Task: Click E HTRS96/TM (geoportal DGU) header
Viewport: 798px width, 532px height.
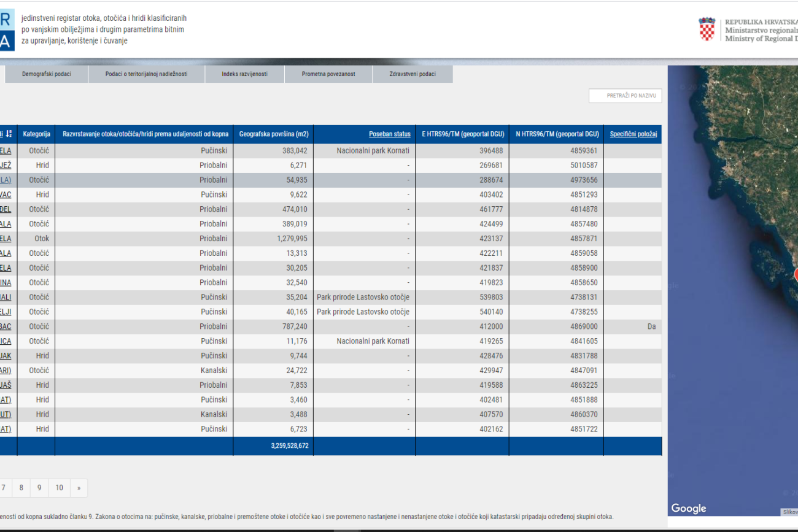Action: (x=462, y=134)
